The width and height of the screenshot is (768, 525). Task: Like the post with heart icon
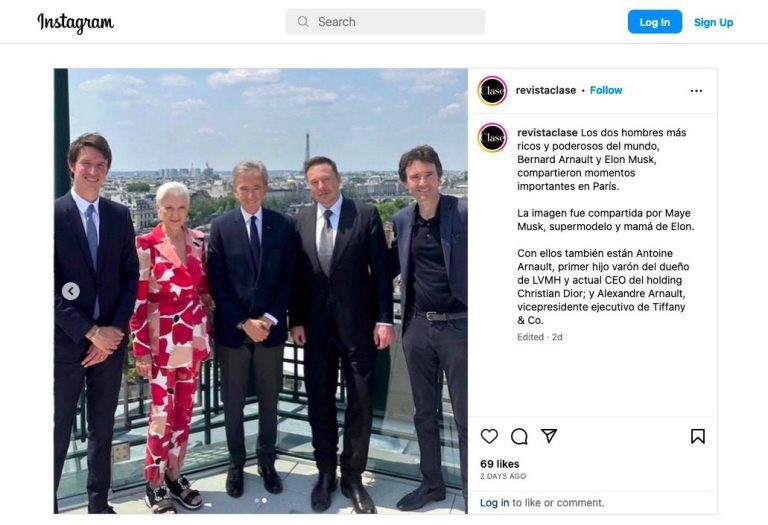pyautogui.click(x=489, y=436)
